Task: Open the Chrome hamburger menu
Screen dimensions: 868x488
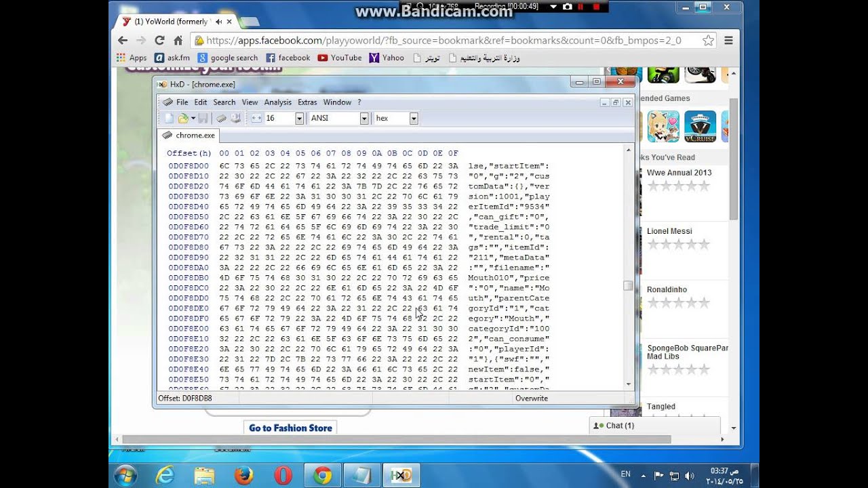Action: click(x=728, y=40)
